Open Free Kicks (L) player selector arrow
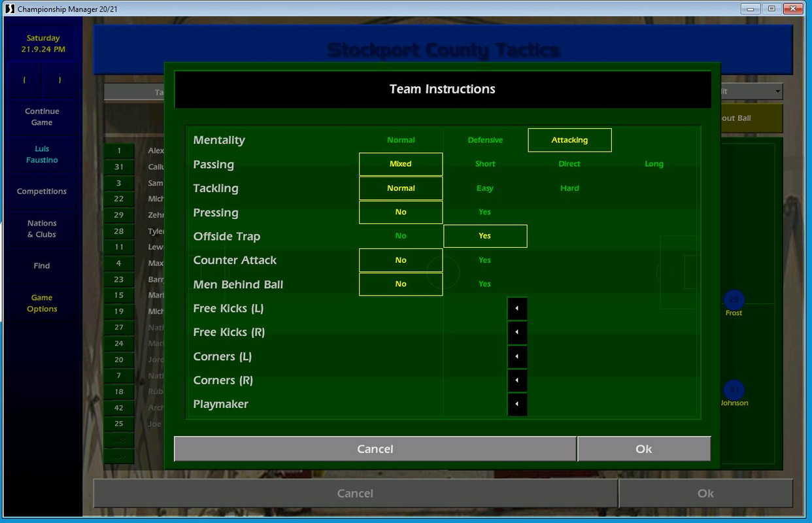 517,308
